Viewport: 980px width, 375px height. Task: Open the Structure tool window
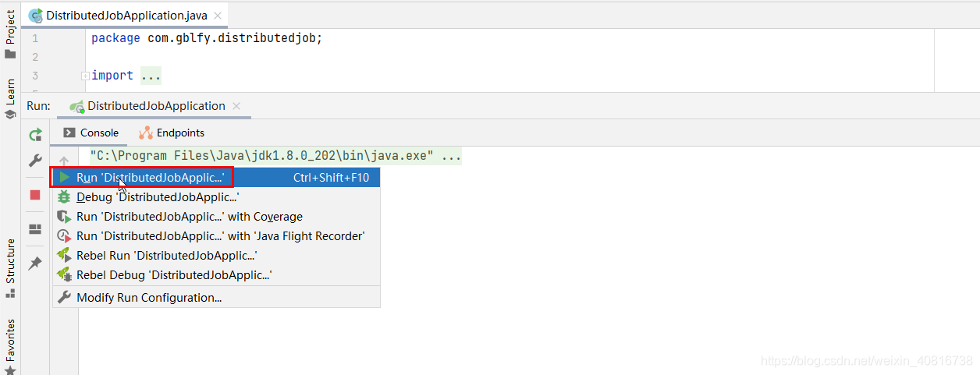tap(10, 267)
